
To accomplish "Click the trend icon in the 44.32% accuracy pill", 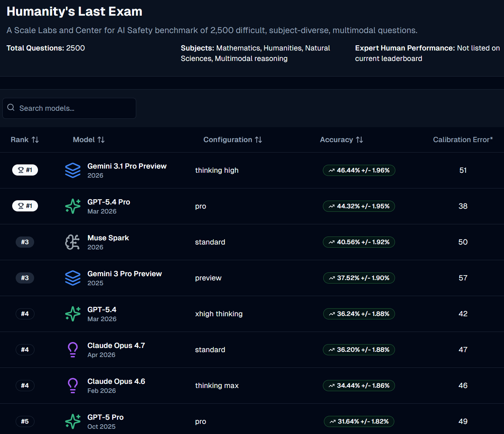I will pos(332,207).
